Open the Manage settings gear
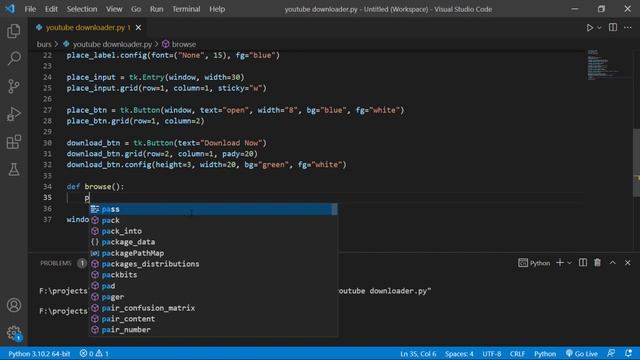Screen dimensions: 640x360 point(14,333)
